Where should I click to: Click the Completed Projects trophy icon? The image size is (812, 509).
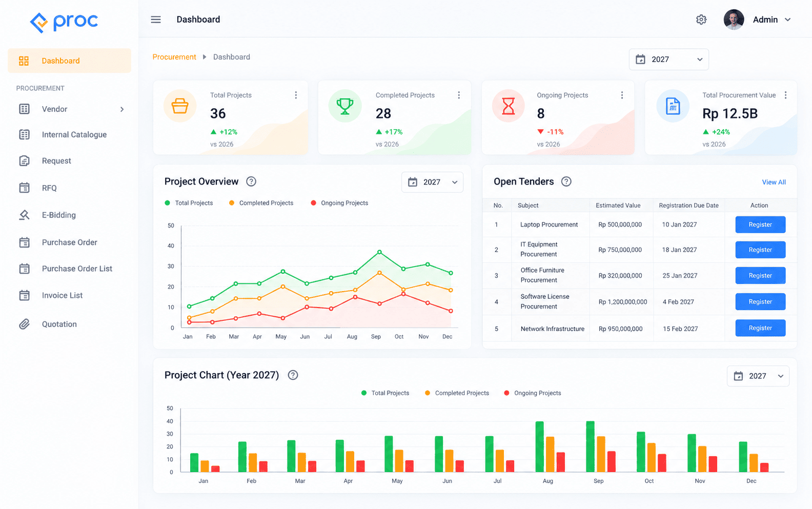[x=345, y=106]
